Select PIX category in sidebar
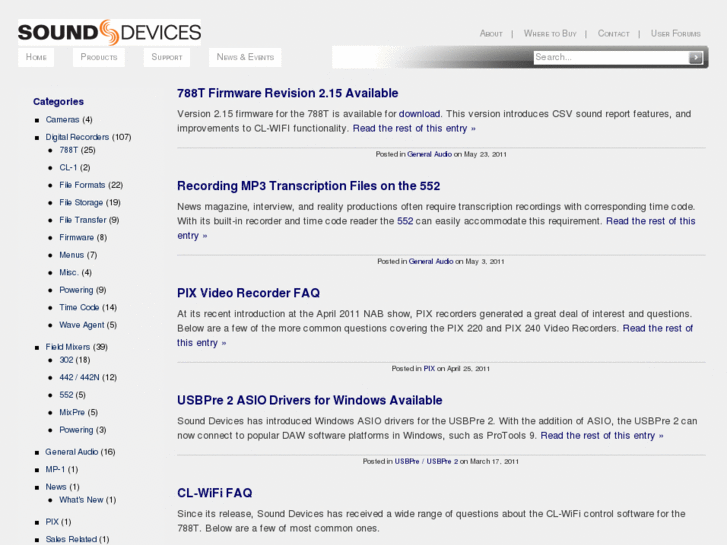The image size is (727, 545). click(x=52, y=522)
